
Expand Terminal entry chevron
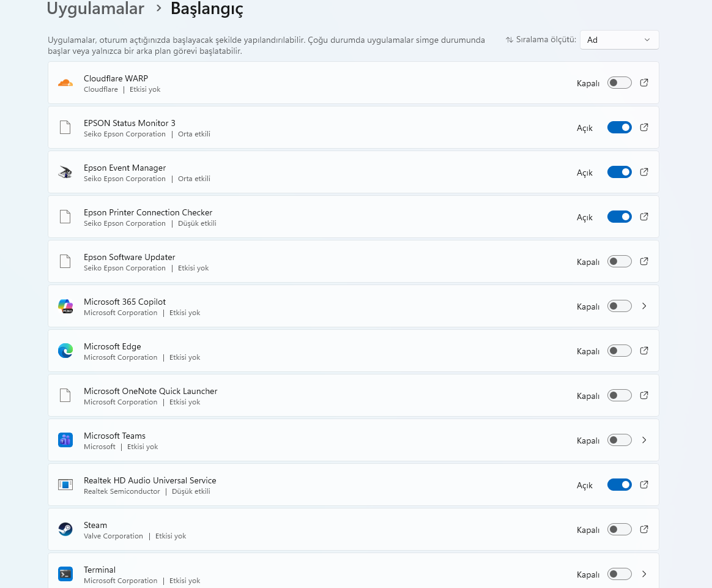[x=644, y=575]
